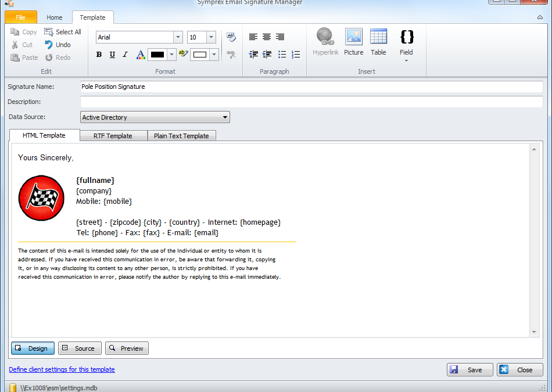
Task: Click Define client settings for this template
Action: tap(62, 369)
